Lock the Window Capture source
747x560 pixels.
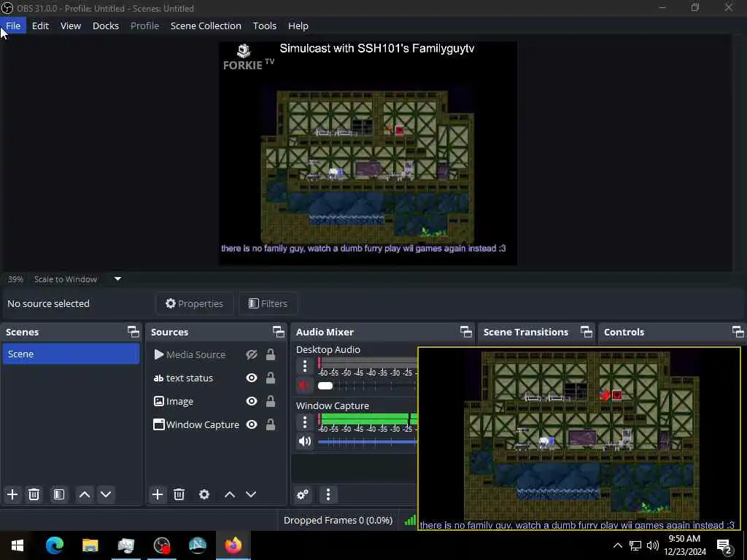[x=271, y=425]
